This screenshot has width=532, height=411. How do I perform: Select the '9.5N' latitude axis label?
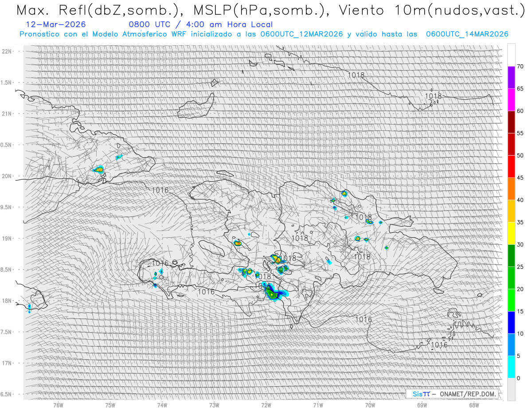pyautogui.click(x=7, y=207)
